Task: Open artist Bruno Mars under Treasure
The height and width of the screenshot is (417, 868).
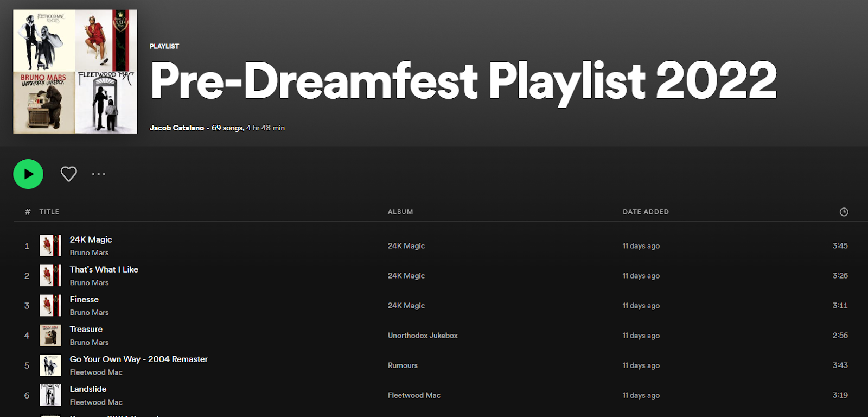Action: click(x=89, y=342)
